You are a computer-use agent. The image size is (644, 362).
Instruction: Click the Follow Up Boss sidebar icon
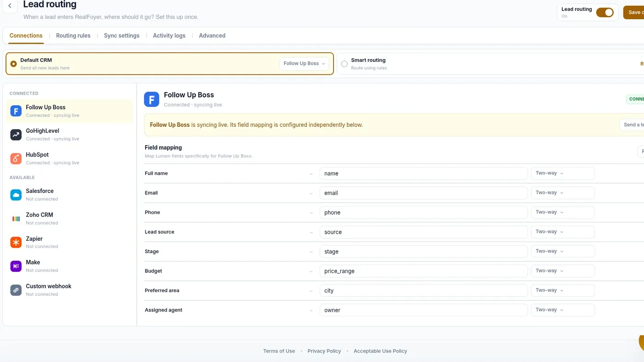click(16, 111)
